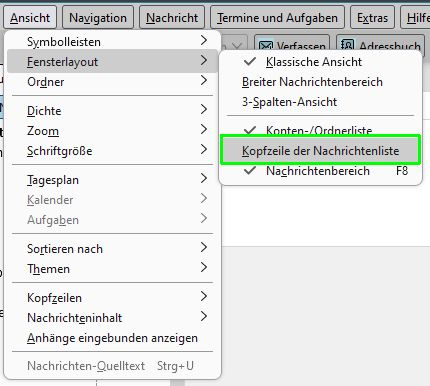Open the Termine und Aufgaben menu
The width and height of the screenshot is (430, 386).
coord(277,18)
